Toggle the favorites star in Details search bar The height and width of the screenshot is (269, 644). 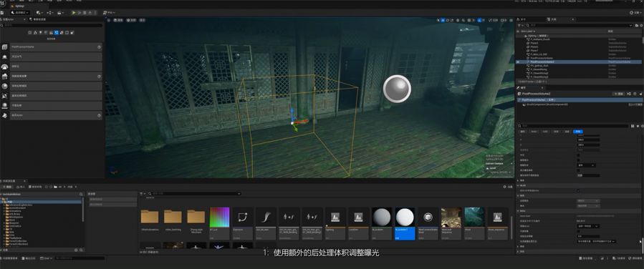[x=638, y=126]
